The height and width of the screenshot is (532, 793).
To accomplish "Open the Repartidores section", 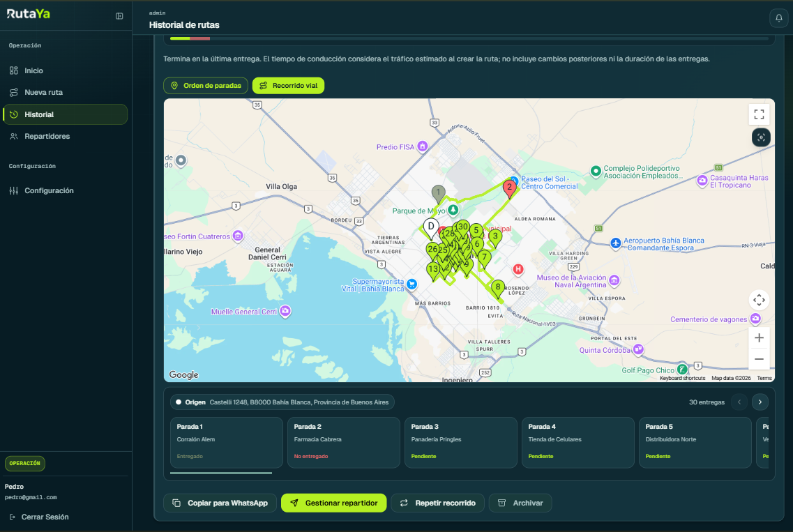I will [x=66, y=137].
